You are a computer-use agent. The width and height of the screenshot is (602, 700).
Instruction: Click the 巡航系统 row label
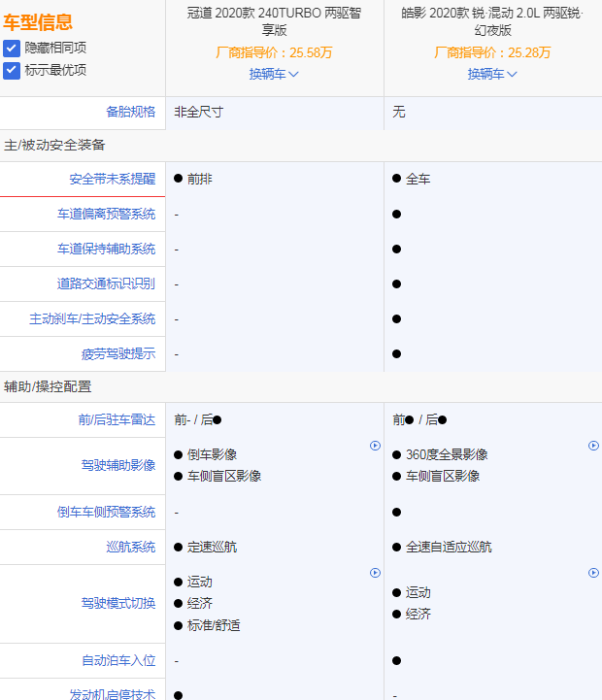pos(130,547)
